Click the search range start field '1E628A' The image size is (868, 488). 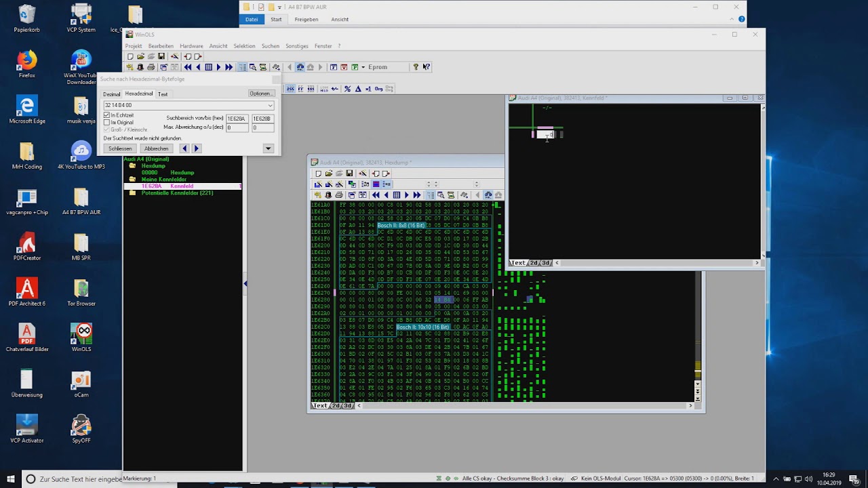click(237, 119)
